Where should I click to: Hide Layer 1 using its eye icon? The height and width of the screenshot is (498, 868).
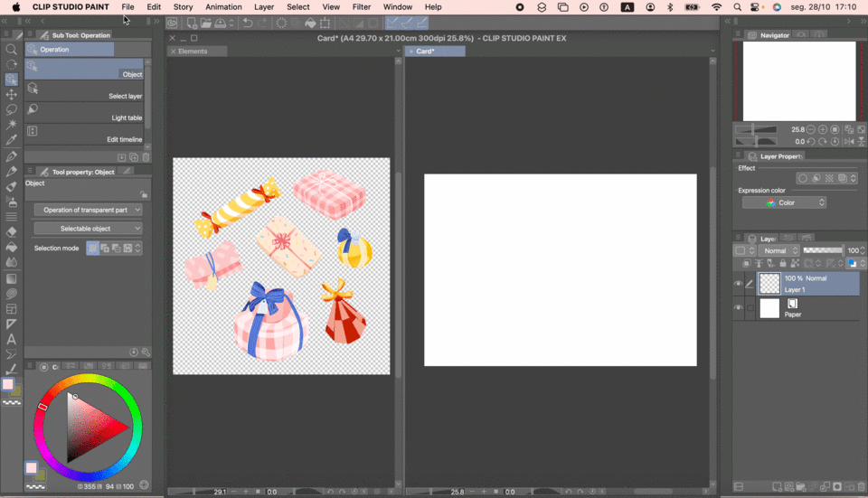[738, 284]
